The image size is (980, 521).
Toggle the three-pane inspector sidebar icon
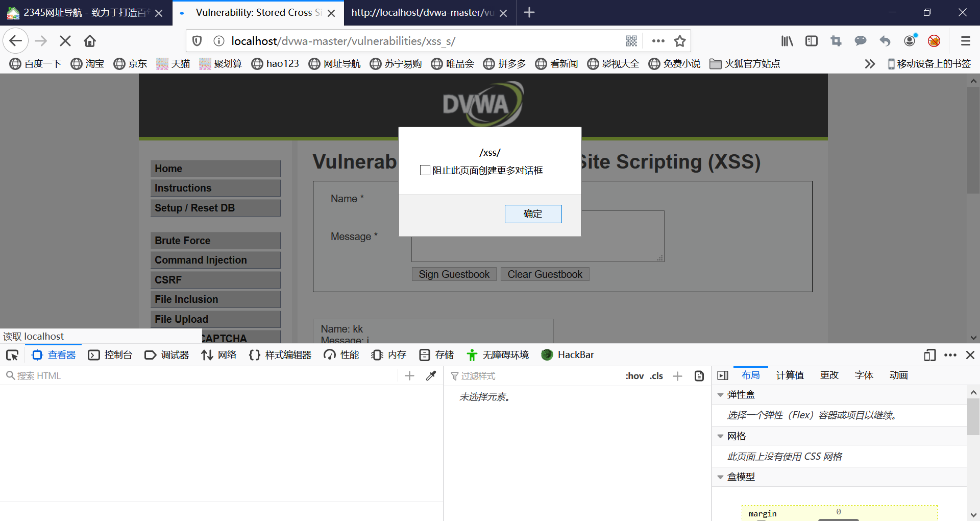click(723, 376)
